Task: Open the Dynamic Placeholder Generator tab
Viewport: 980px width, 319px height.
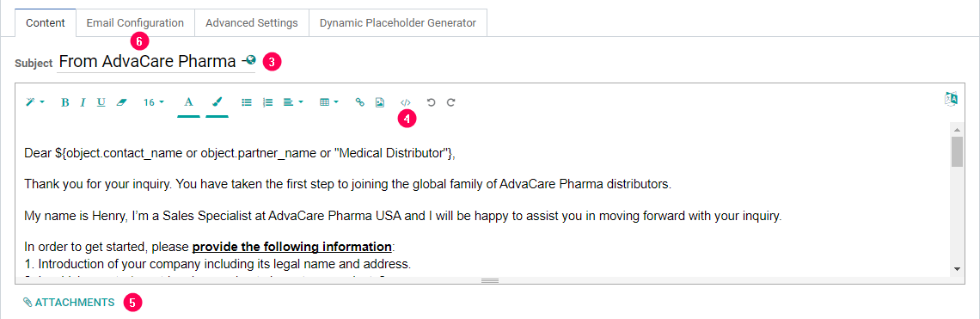Action: point(398,23)
